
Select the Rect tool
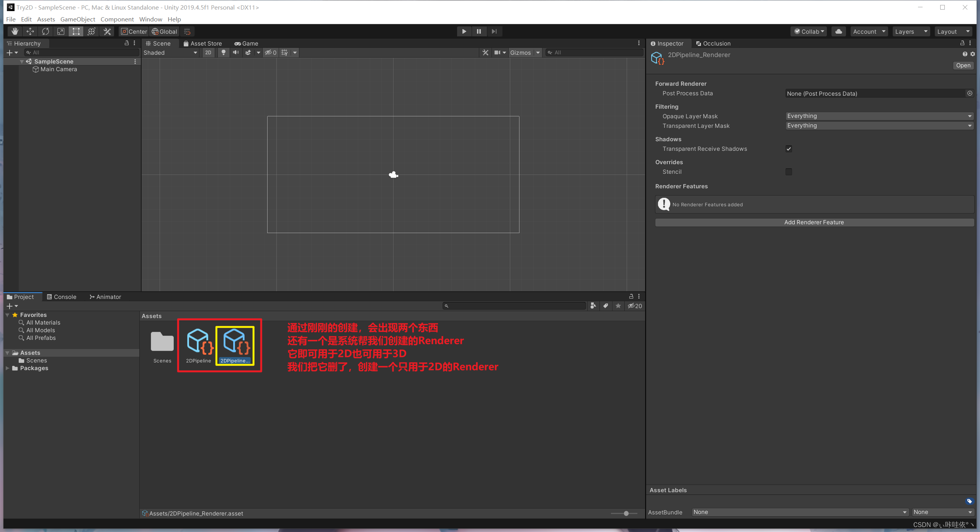tap(76, 31)
